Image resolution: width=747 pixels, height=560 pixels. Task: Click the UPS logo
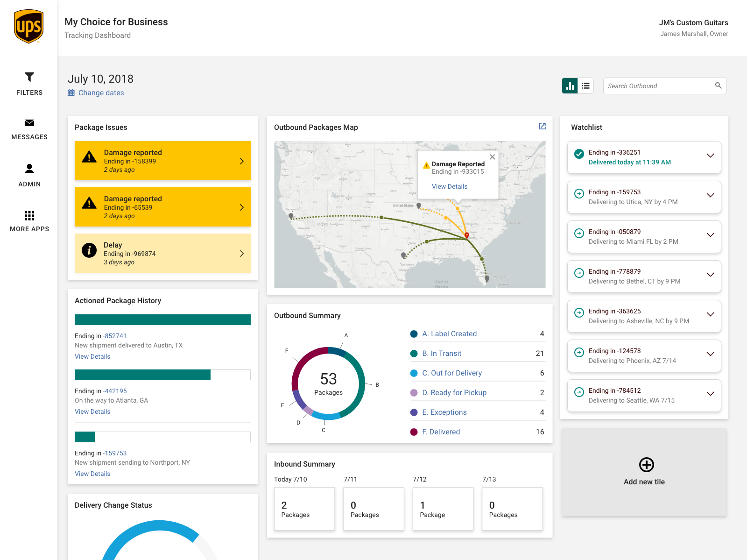coord(29,27)
